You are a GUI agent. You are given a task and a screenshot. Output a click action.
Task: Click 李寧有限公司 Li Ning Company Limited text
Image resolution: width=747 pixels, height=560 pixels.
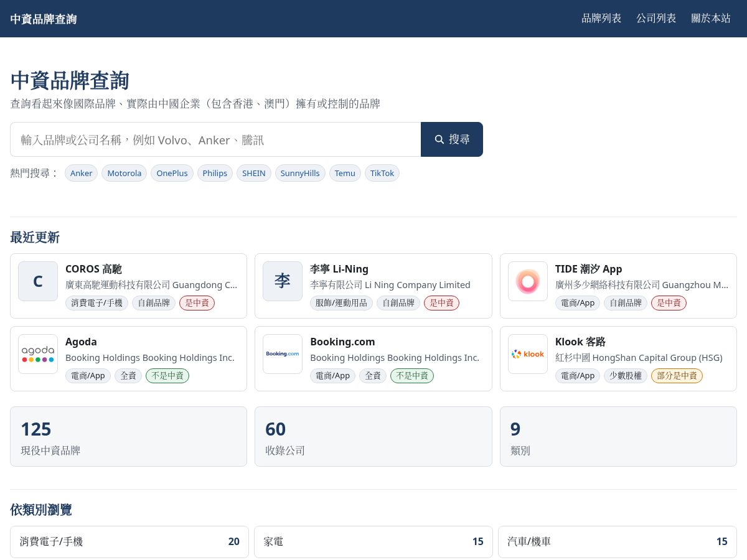390,285
